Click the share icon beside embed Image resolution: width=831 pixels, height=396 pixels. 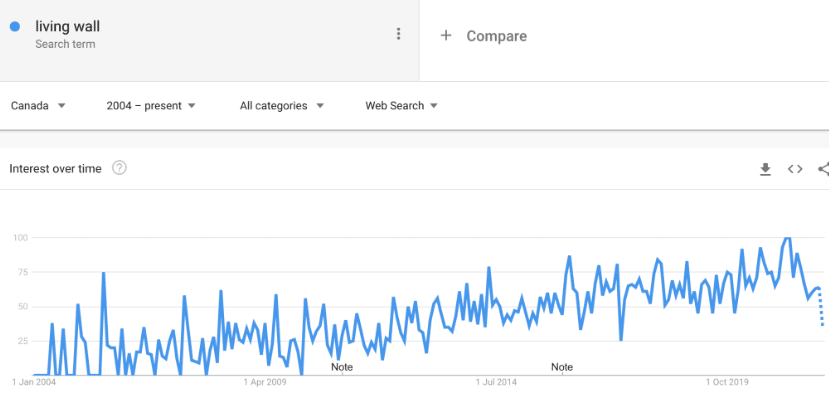click(825, 169)
